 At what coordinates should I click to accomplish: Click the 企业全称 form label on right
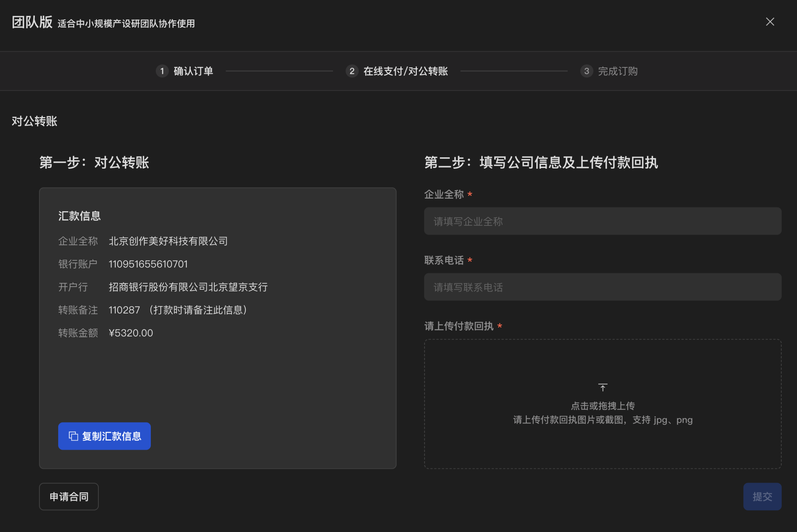pyautogui.click(x=444, y=194)
